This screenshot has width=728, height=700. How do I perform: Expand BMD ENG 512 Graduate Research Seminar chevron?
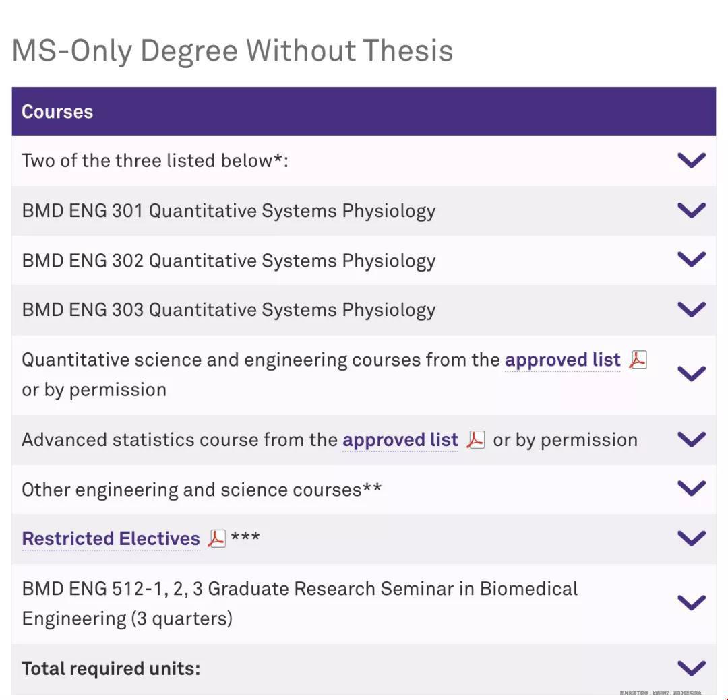pyautogui.click(x=692, y=603)
